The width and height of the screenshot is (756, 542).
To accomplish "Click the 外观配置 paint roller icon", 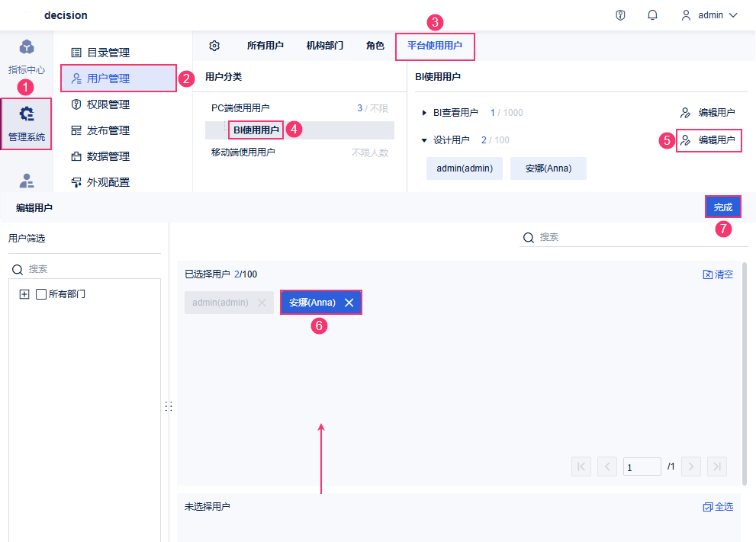I will [76, 183].
